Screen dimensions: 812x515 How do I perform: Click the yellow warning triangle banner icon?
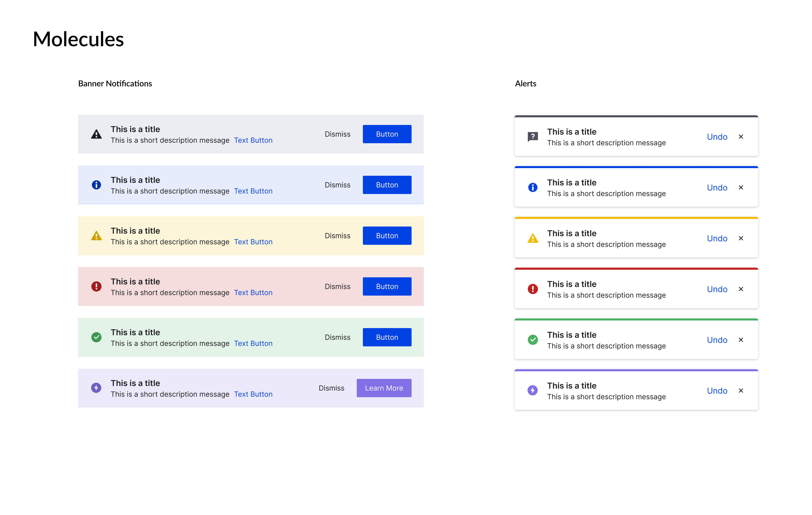click(x=96, y=236)
